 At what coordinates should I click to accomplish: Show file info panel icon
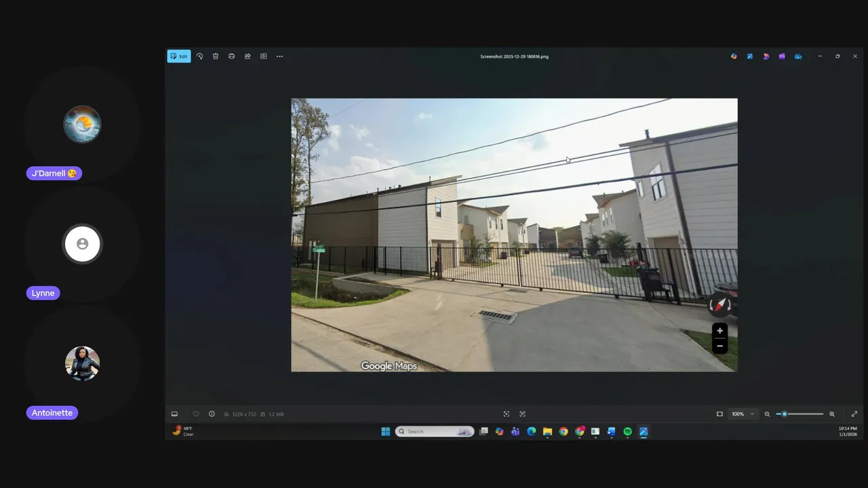(212, 414)
